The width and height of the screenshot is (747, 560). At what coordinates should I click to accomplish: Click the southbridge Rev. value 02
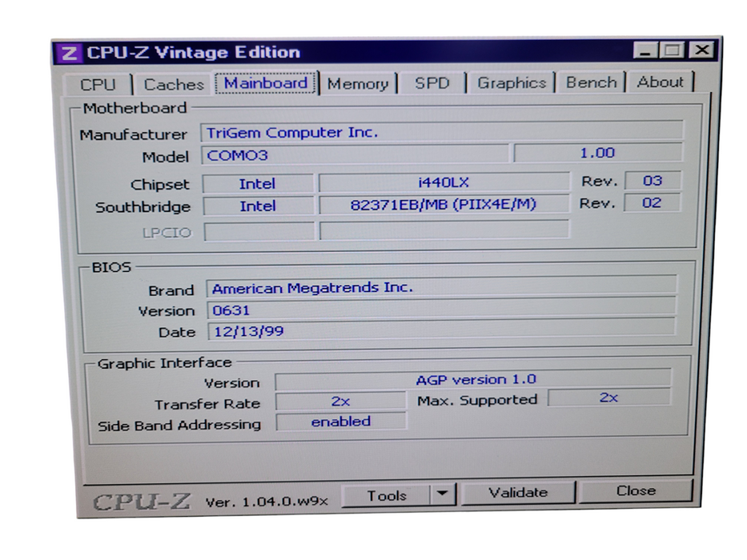(652, 203)
